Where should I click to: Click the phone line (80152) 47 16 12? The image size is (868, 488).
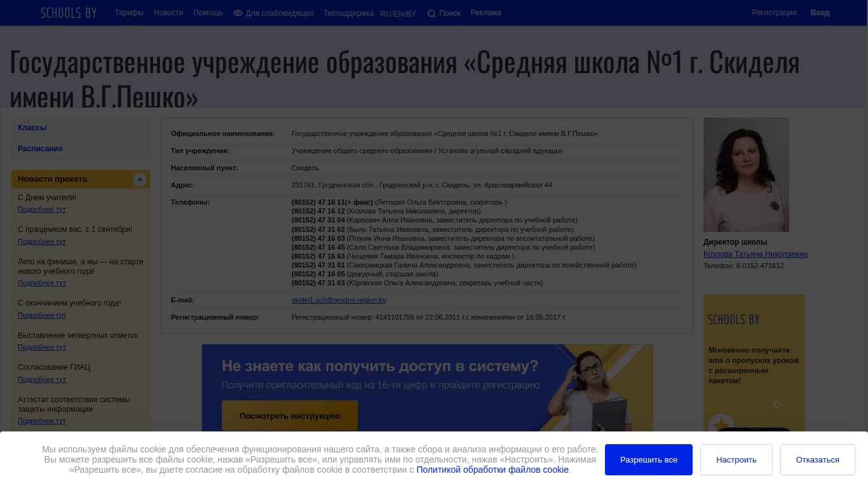coord(386,211)
